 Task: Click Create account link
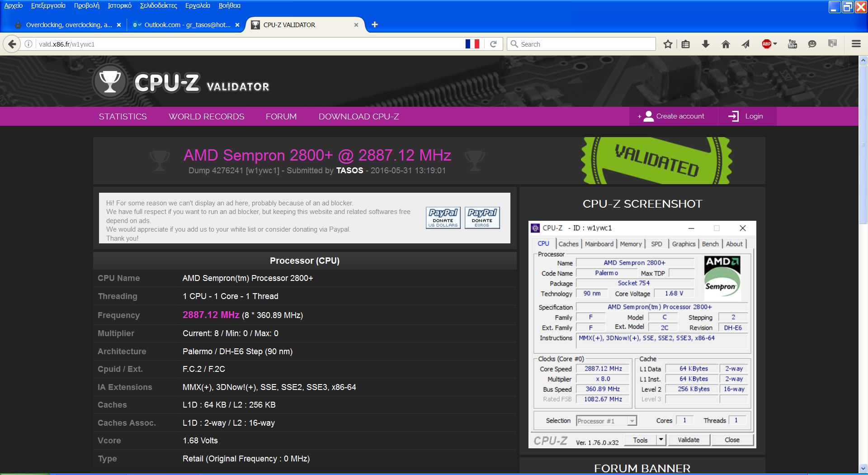pos(680,116)
